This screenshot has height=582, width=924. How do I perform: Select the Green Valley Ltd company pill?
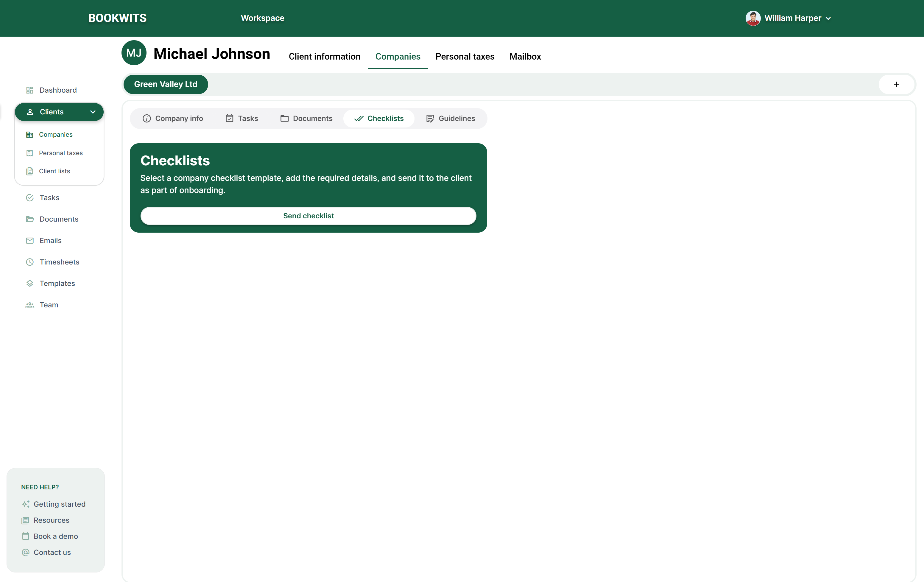pyautogui.click(x=165, y=85)
